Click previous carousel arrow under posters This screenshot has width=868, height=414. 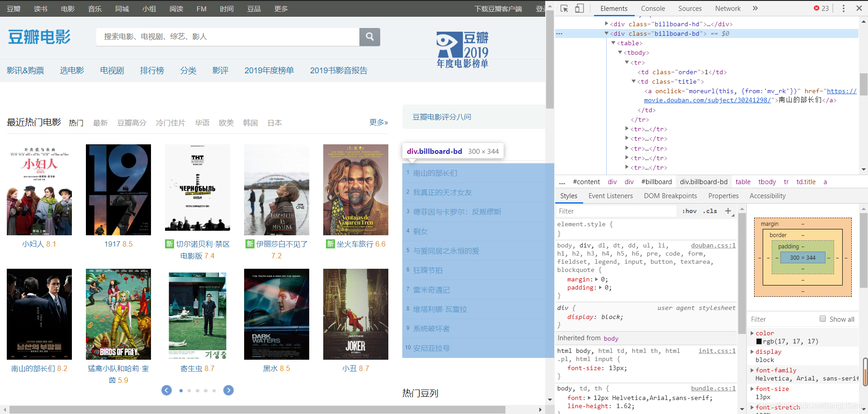coord(166,390)
